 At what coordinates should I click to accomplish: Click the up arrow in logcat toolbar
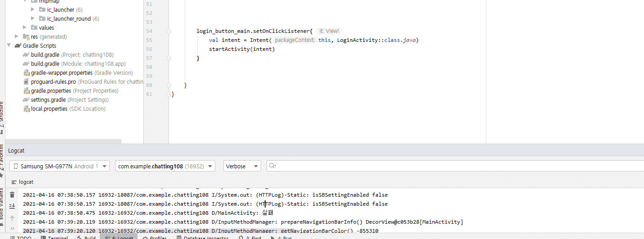click(x=12, y=218)
